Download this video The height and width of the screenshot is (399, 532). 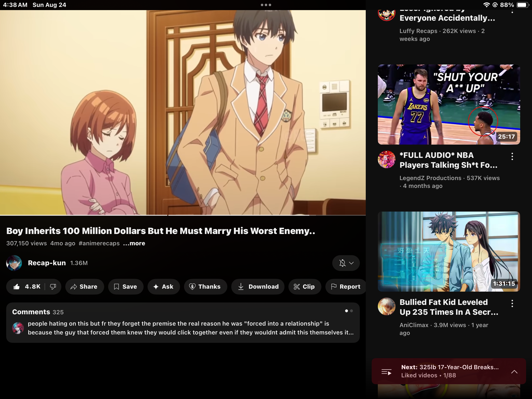click(x=258, y=286)
